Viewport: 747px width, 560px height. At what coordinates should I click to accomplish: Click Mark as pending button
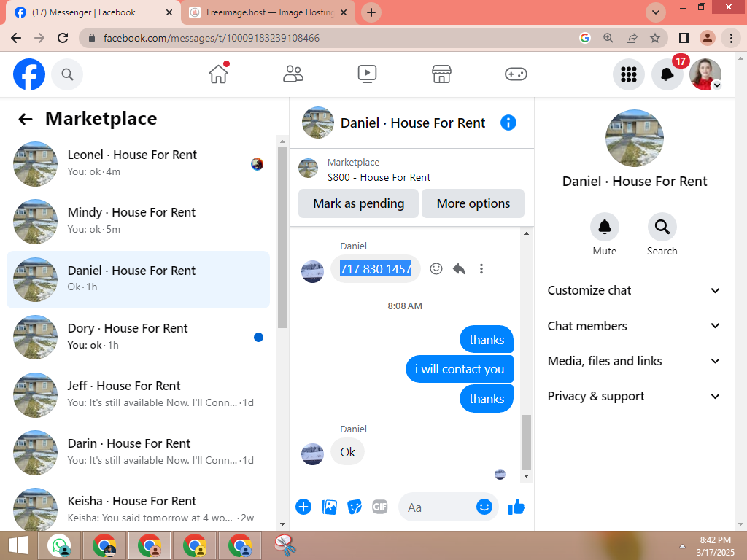[358, 204]
